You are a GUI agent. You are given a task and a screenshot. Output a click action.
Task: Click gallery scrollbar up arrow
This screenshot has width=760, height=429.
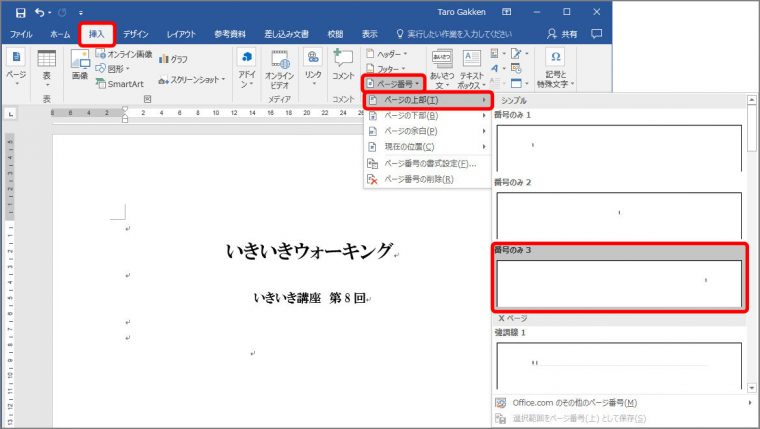click(752, 100)
